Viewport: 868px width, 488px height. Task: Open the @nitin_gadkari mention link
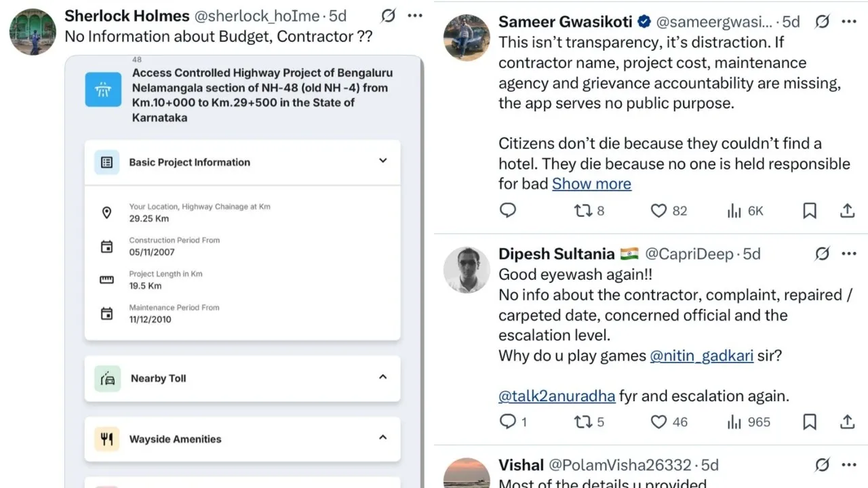pyautogui.click(x=702, y=355)
